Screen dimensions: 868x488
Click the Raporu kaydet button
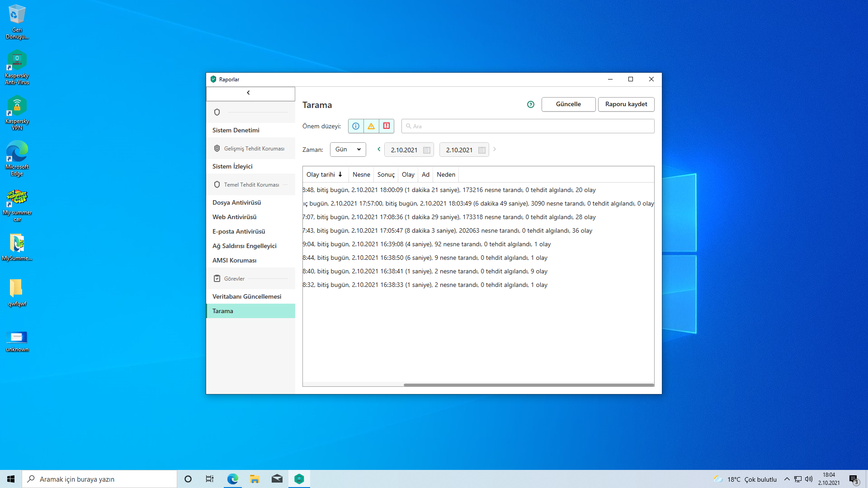point(626,104)
